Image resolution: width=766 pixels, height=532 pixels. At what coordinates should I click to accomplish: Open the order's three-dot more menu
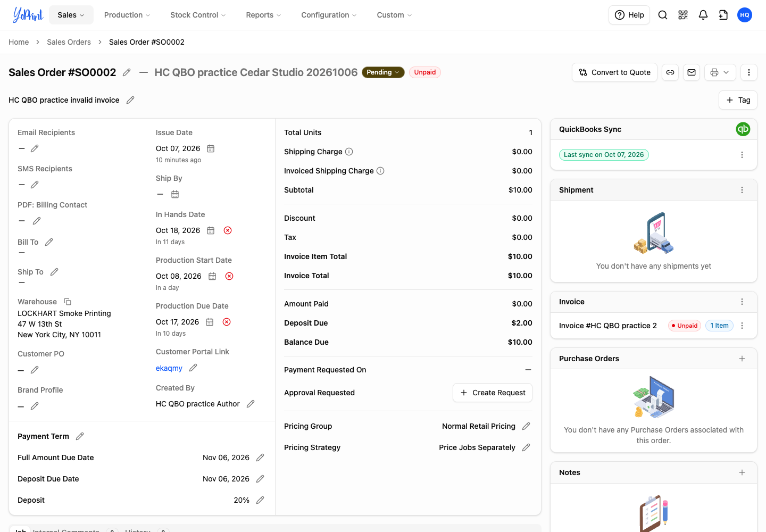click(x=749, y=72)
